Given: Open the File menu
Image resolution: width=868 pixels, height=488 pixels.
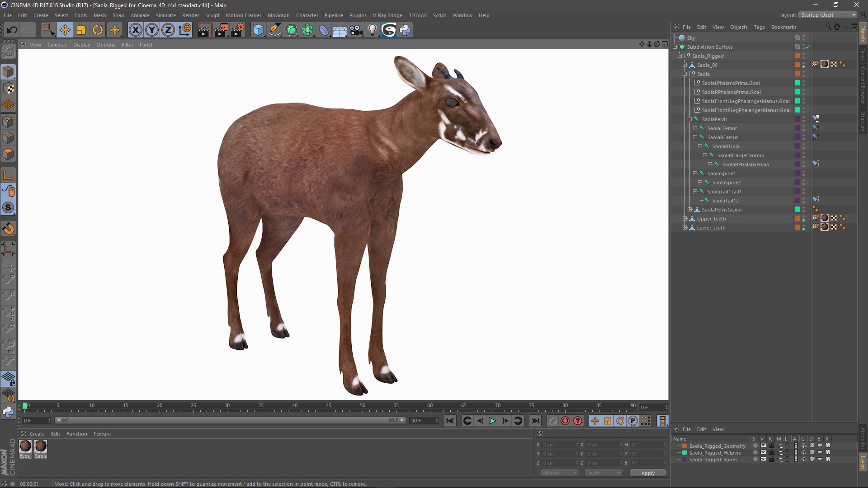Looking at the screenshot, I should (x=8, y=15).
